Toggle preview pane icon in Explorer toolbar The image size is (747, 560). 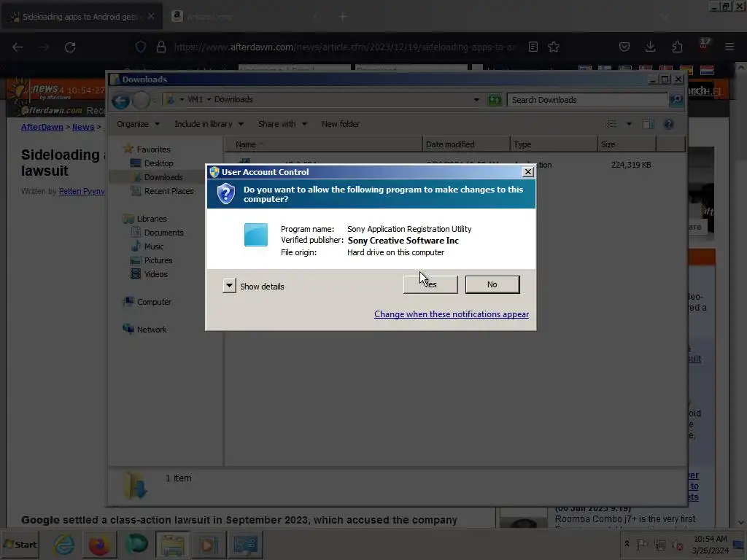pos(648,124)
